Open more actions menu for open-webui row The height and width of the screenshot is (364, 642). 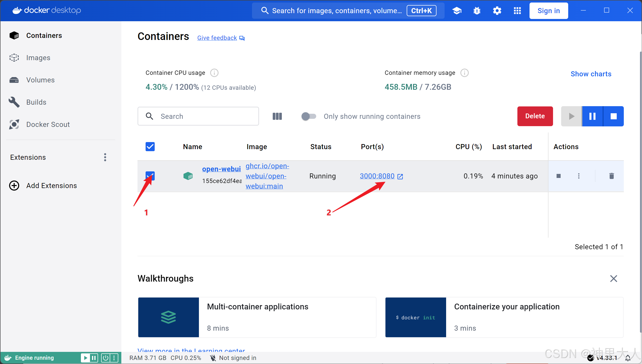pyautogui.click(x=579, y=176)
